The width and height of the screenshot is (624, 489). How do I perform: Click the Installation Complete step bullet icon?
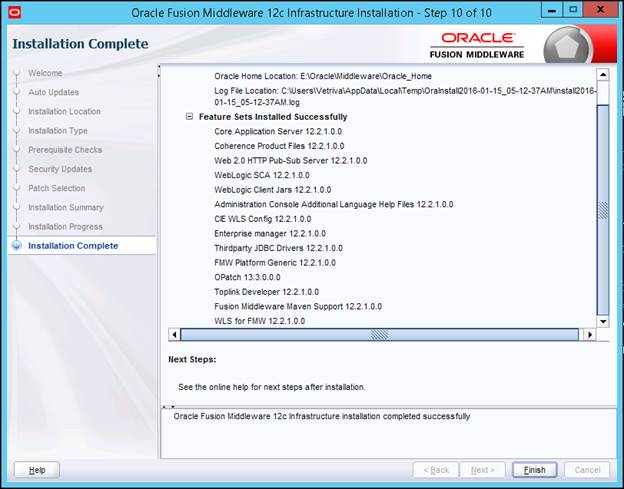pos(16,245)
